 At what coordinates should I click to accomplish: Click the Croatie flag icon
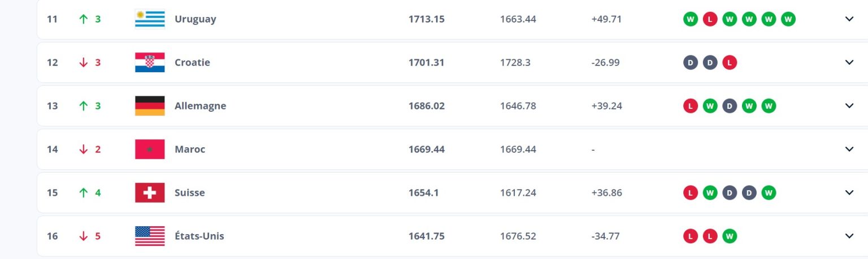pyautogui.click(x=150, y=63)
